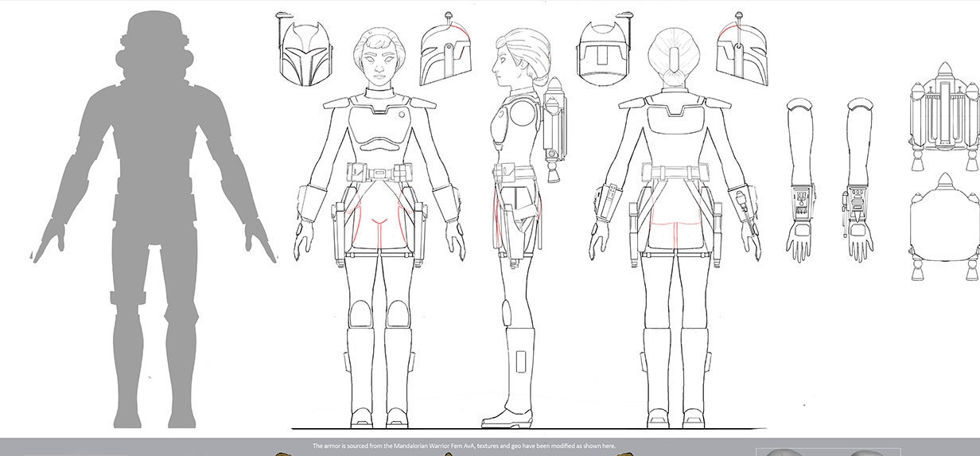Viewport: 980px width, 456px height.
Task: Select the upper jetpack detail drawing
Action: 944,115
